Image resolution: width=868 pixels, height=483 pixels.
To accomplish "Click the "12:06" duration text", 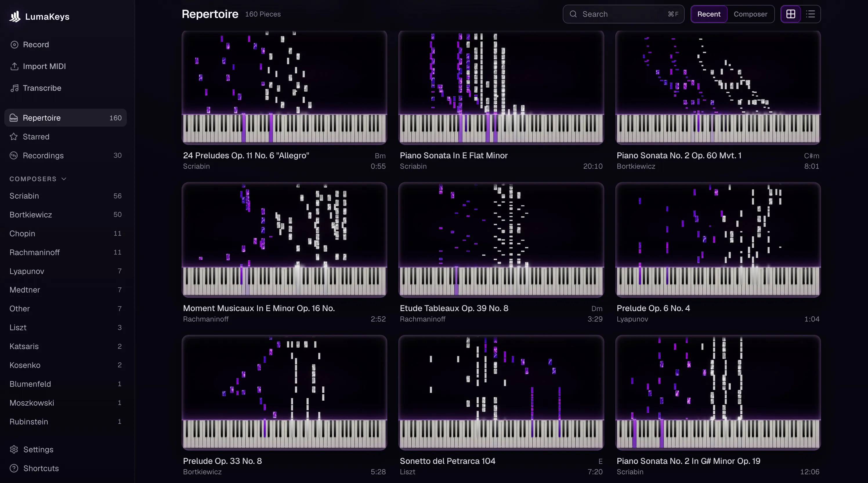I will [810, 472].
